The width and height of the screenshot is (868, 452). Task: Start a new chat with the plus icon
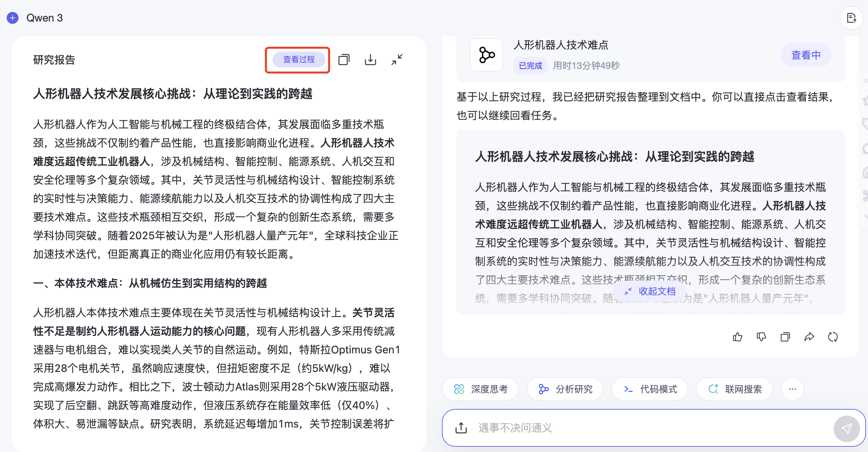(x=13, y=18)
